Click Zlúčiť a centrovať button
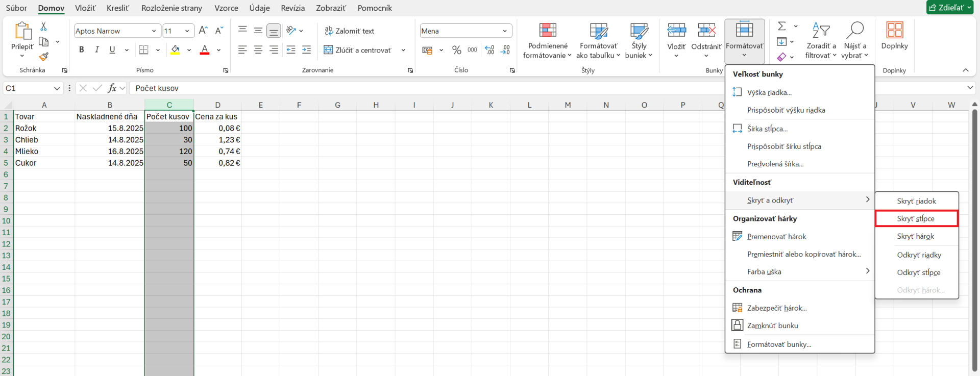 358,50
